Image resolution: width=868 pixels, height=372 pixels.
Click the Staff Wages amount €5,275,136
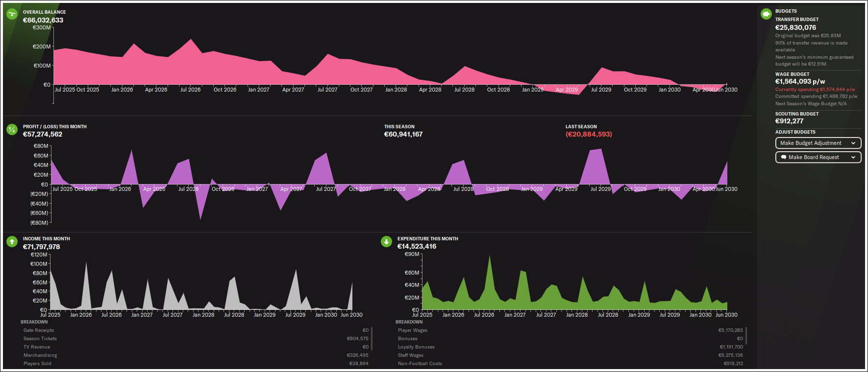731,355
